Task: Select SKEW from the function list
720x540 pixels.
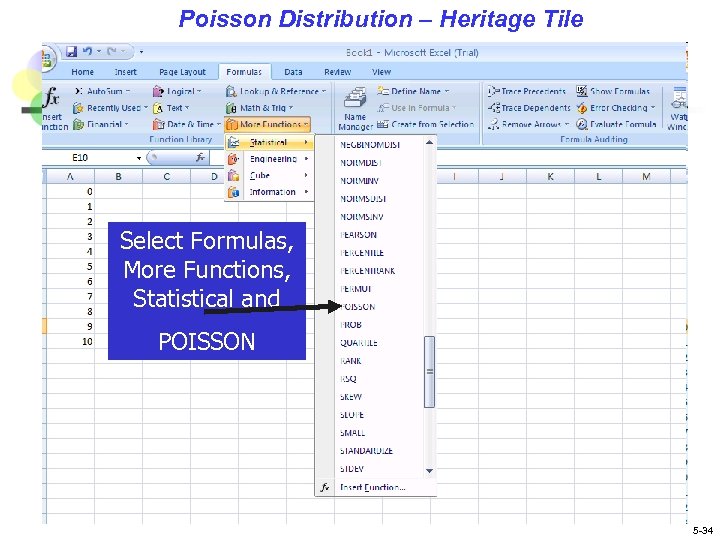Action: click(x=351, y=397)
